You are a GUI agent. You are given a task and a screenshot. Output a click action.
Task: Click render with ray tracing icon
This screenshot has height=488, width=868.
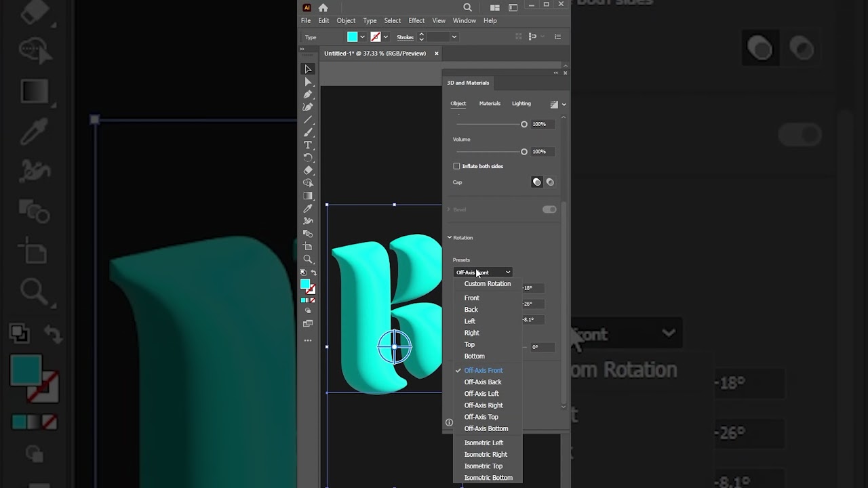click(554, 104)
